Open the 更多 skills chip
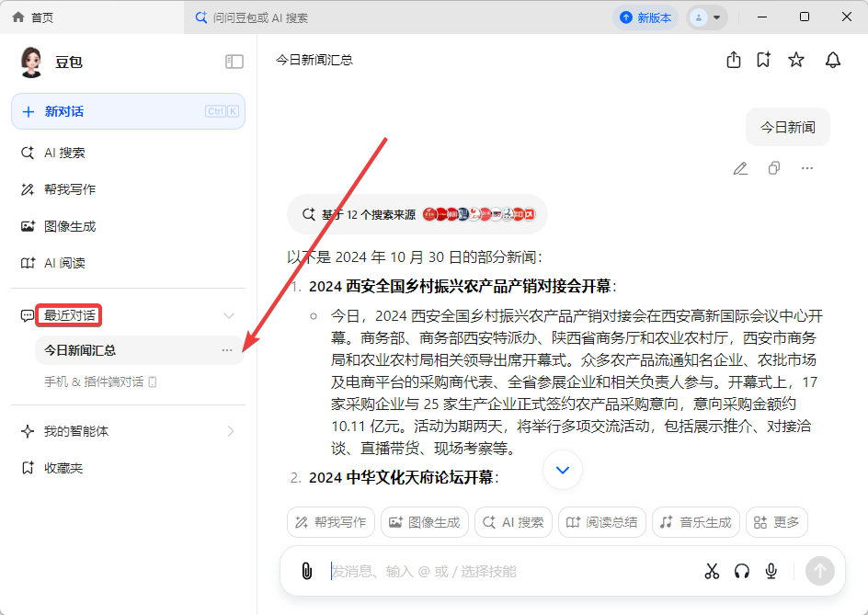 [x=777, y=522]
